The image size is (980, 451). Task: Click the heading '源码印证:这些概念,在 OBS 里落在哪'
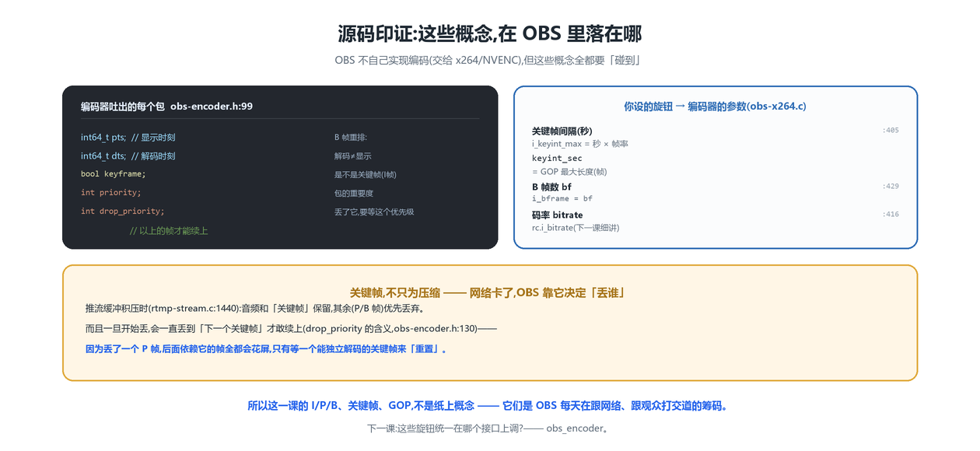pos(490,34)
